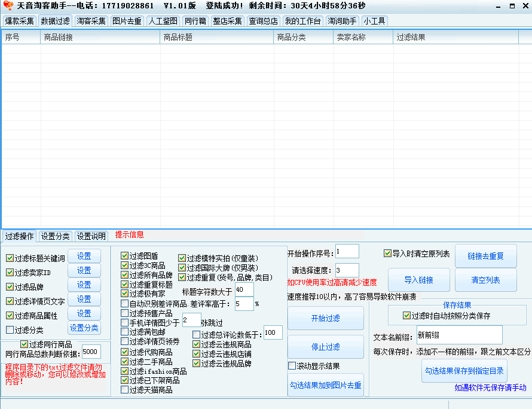The height and width of the screenshot is (409, 532).
Task: Select the 设置分类 sub-tab
Action: coord(56,236)
